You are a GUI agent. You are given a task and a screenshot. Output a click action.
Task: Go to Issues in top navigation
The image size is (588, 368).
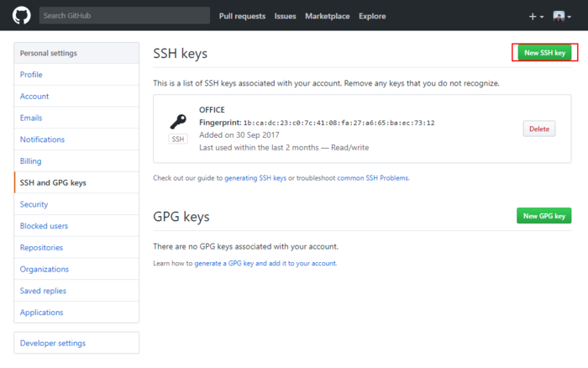click(285, 16)
